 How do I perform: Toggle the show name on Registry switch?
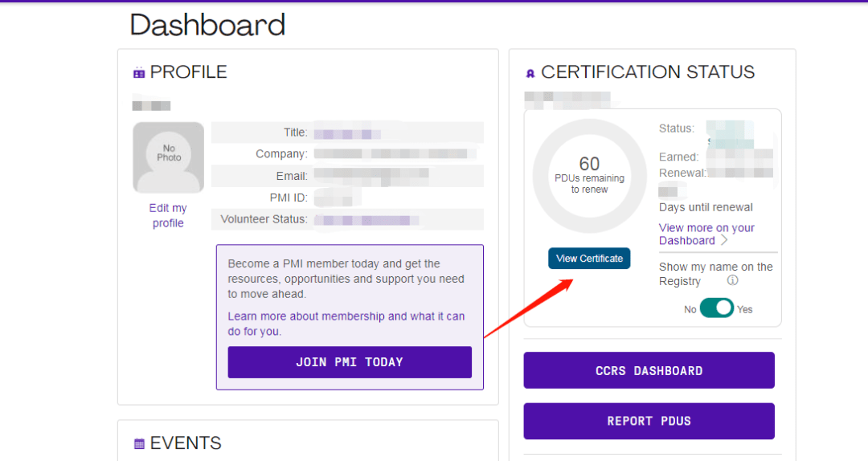pyautogui.click(x=717, y=308)
